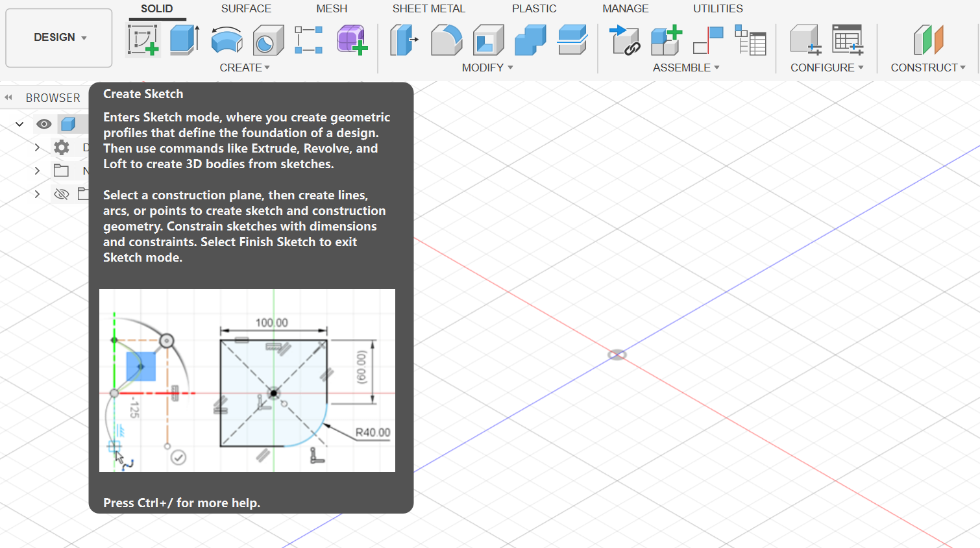Toggle hidden Origin folder visibility eye
The height and width of the screenshot is (548, 980).
pyautogui.click(x=61, y=194)
